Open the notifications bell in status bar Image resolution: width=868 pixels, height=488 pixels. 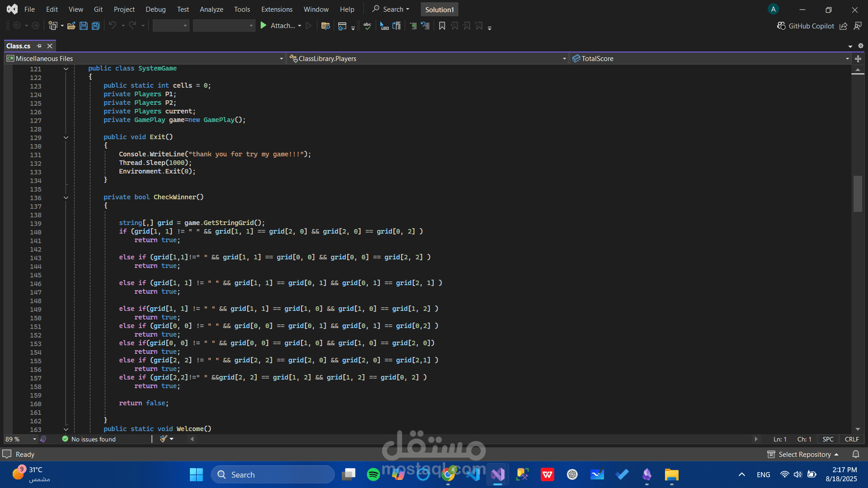click(x=855, y=454)
